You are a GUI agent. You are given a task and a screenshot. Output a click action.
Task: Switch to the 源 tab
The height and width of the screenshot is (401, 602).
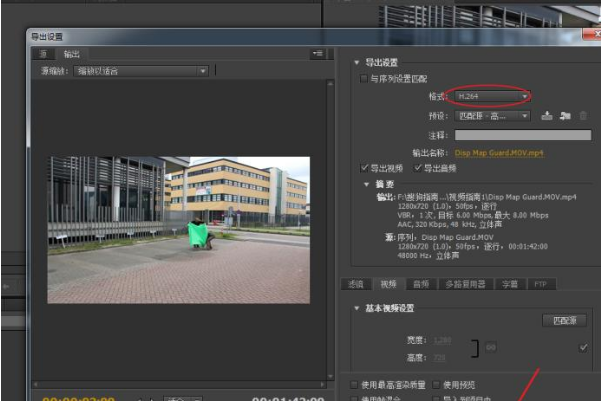(43, 54)
